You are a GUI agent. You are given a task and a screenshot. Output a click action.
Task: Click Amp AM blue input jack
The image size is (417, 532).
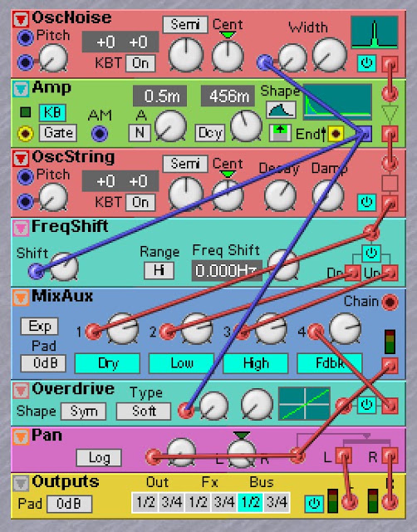[x=100, y=133]
